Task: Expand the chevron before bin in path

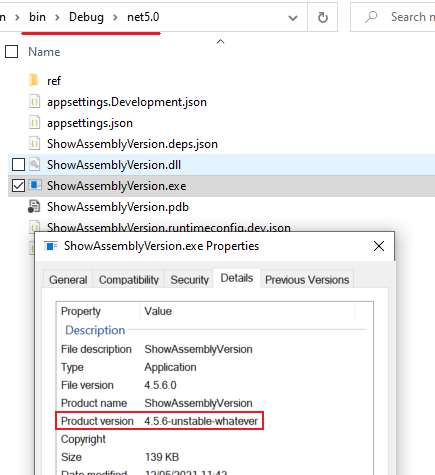Action: [x=18, y=17]
